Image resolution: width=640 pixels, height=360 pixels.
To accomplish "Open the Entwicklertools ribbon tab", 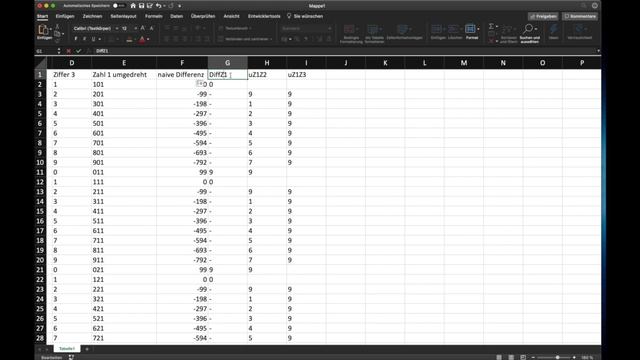I will click(x=264, y=16).
